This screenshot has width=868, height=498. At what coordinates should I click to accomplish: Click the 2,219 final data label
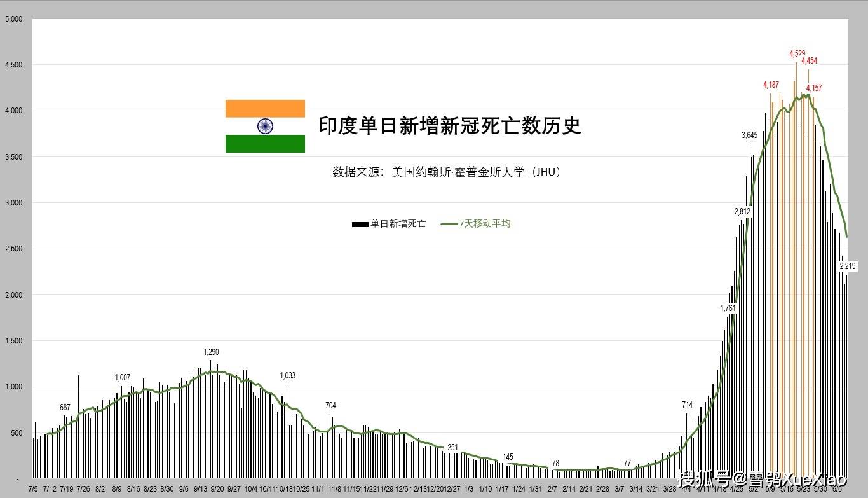848,266
